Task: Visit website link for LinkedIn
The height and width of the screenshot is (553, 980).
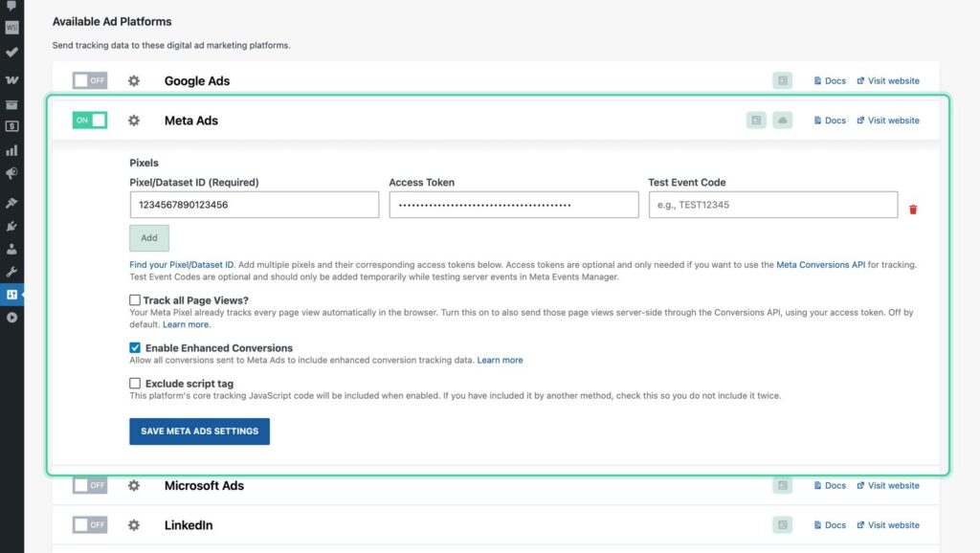Action: (887, 525)
